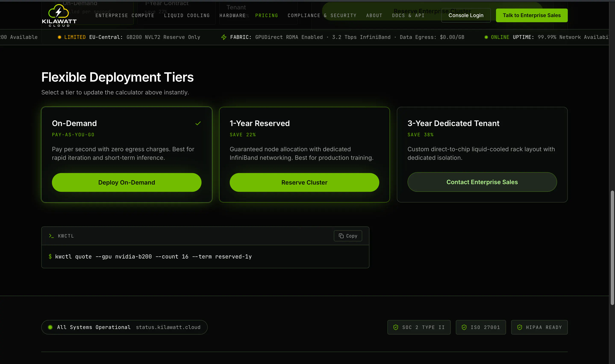Go to Liquid Cooling in the navigation
615x364 pixels.
(x=187, y=15)
